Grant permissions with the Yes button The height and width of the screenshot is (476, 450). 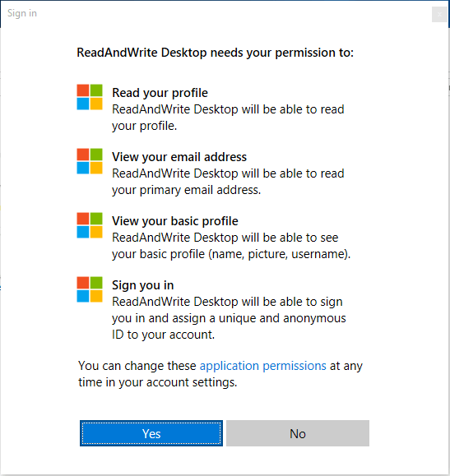coord(151,433)
